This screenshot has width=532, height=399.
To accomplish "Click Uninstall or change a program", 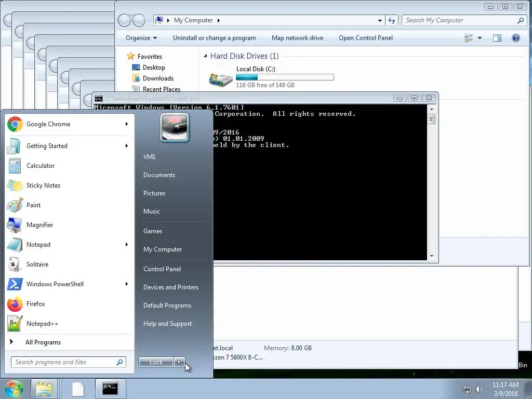I will [215, 38].
